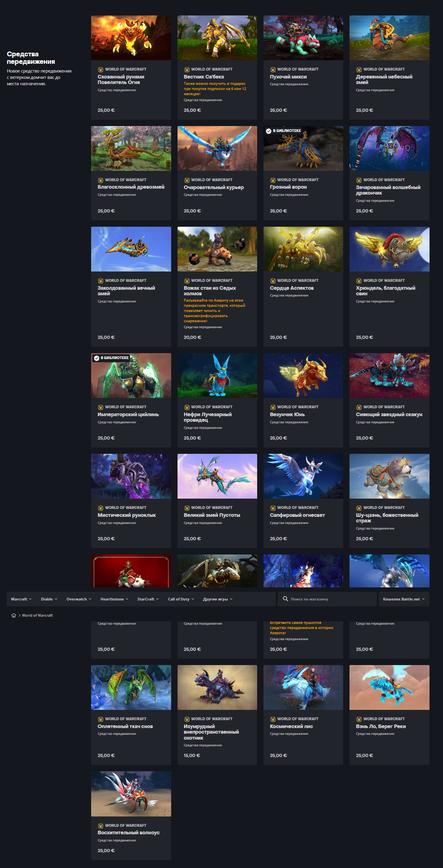
Task: Click WoW logo icon on Сердце Аспектов card
Action: (x=273, y=281)
